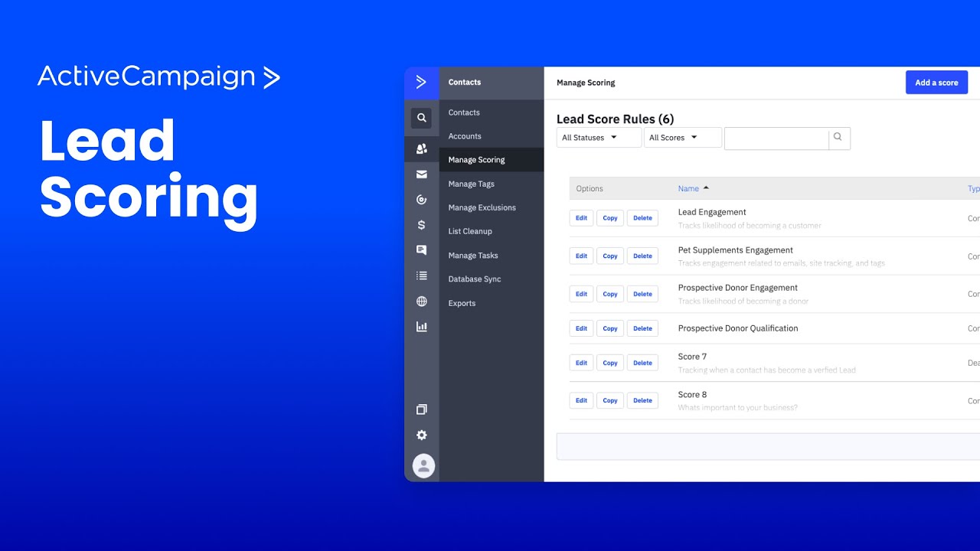This screenshot has height=551, width=980.
Task: Click the Score 8 name
Action: pos(692,395)
